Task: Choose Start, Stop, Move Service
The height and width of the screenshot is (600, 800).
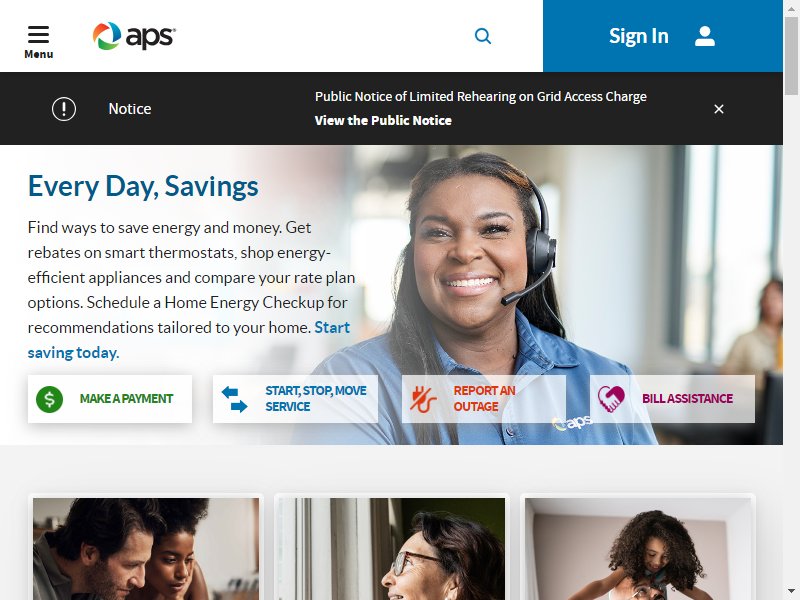Action: tap(295, 399)
